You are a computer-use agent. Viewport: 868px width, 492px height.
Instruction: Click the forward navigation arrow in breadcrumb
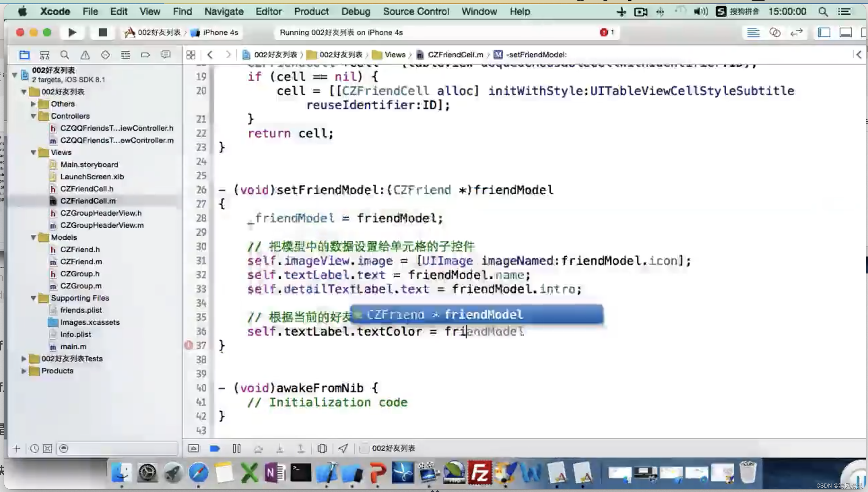coord(229,54)
